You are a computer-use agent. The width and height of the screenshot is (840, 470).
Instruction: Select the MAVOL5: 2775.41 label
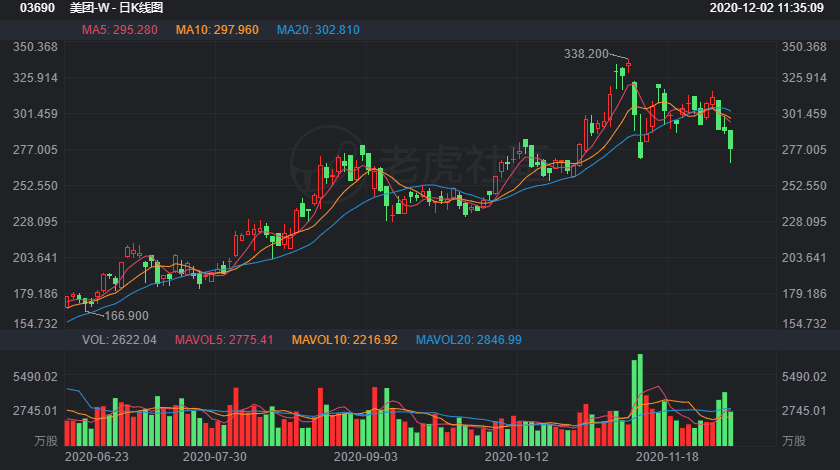[224, 340]
